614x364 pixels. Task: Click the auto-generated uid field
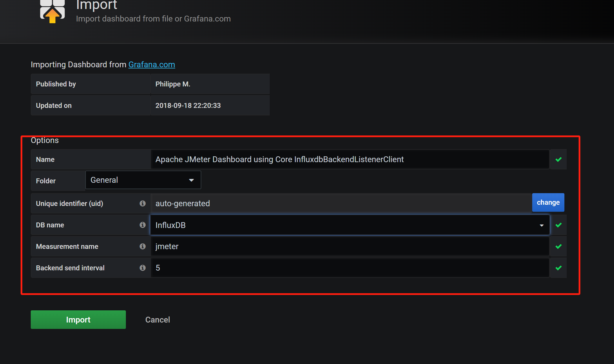coord(341,203)
